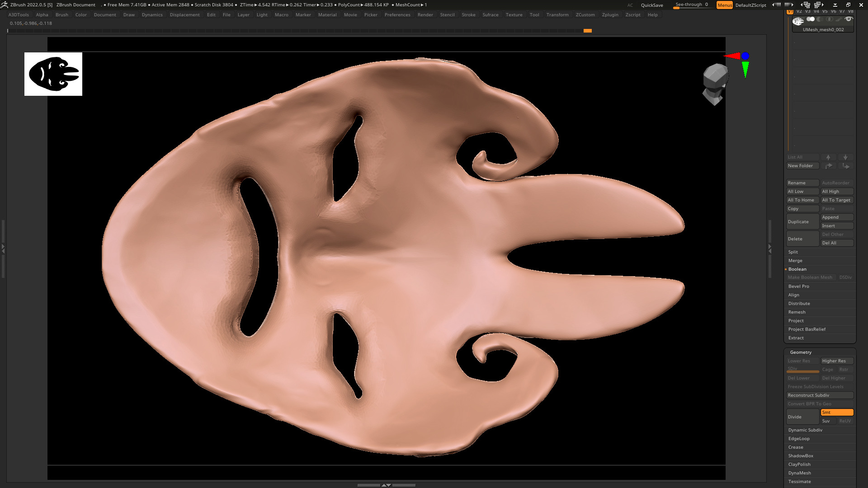Image resolution: width=868 pixels, height=488 pixels.
Task: Click the black mask reference thumbnail
Action: pyautogui.click(x=53, y=74)
